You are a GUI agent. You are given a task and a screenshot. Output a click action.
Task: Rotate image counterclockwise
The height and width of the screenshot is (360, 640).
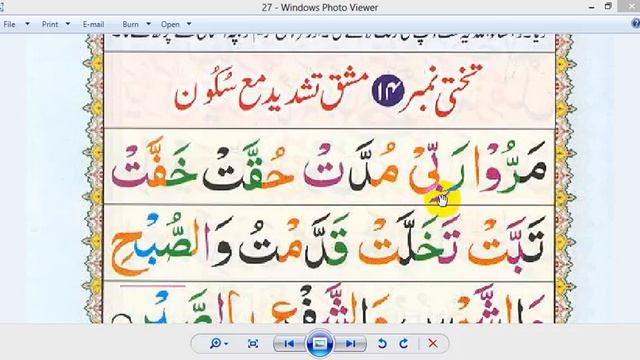(382, 344)
